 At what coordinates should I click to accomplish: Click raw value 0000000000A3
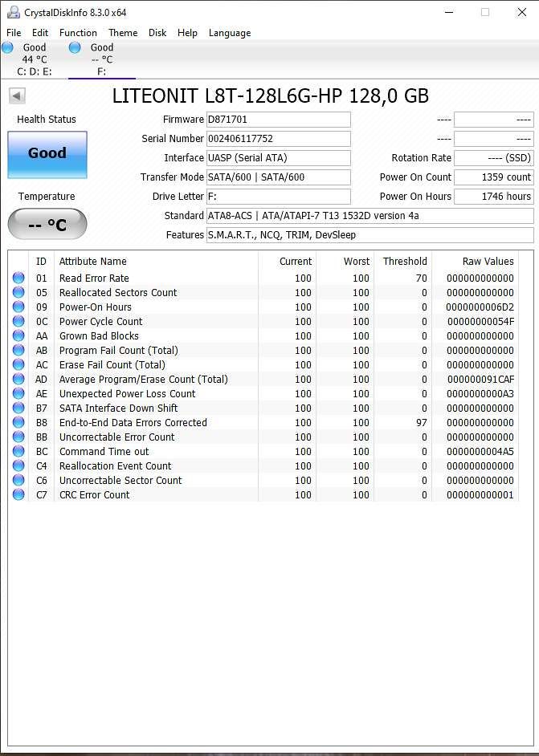click(x=480, y=394)
